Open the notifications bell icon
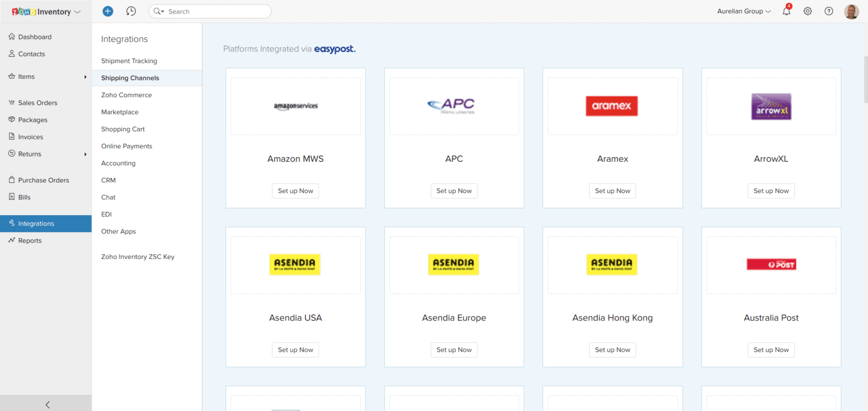 [787, 10]
